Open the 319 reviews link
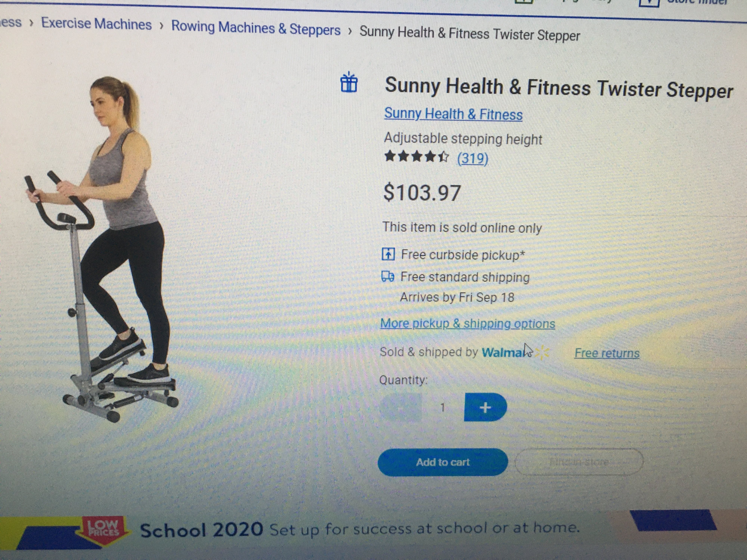Image resolution: width=747 pixels, height=560 pixels. (472, 158)
